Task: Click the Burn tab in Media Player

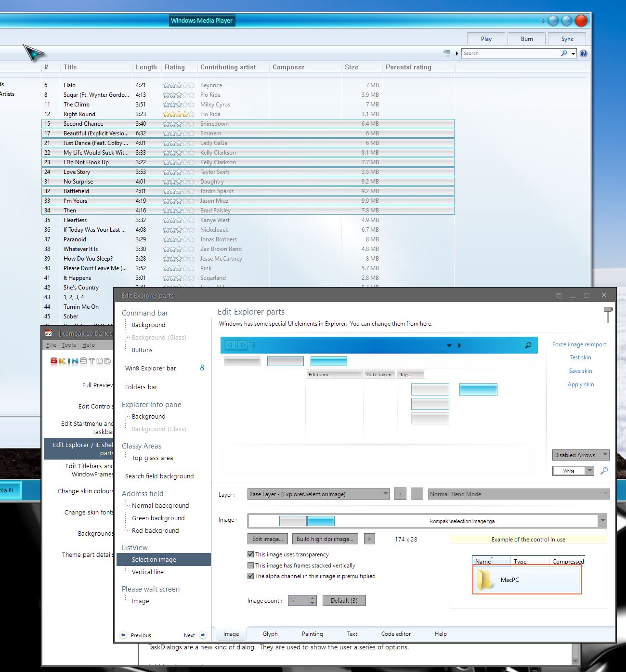Action: [x=527, y=39]
